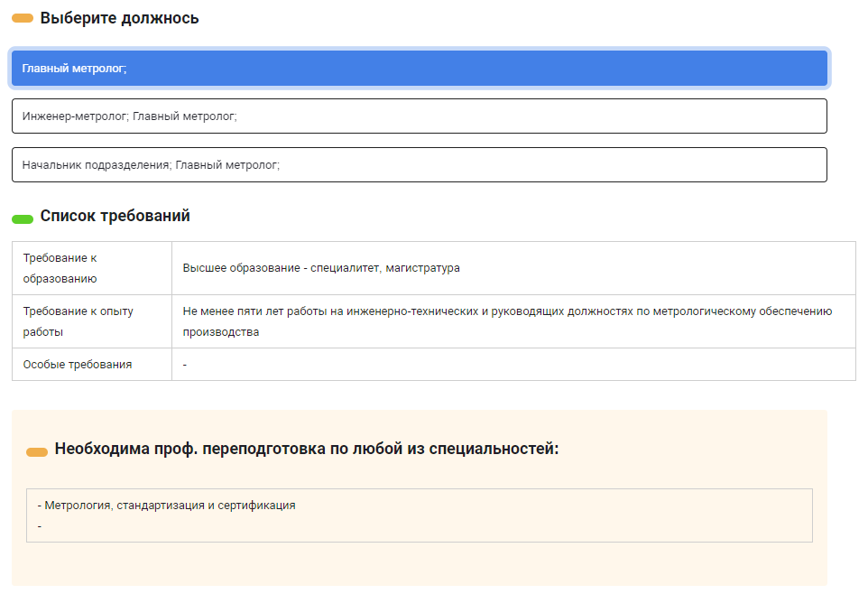Click the 'Требование к опыту работы' cell
This screenshot has width=868, height=594.
(91, 321)
